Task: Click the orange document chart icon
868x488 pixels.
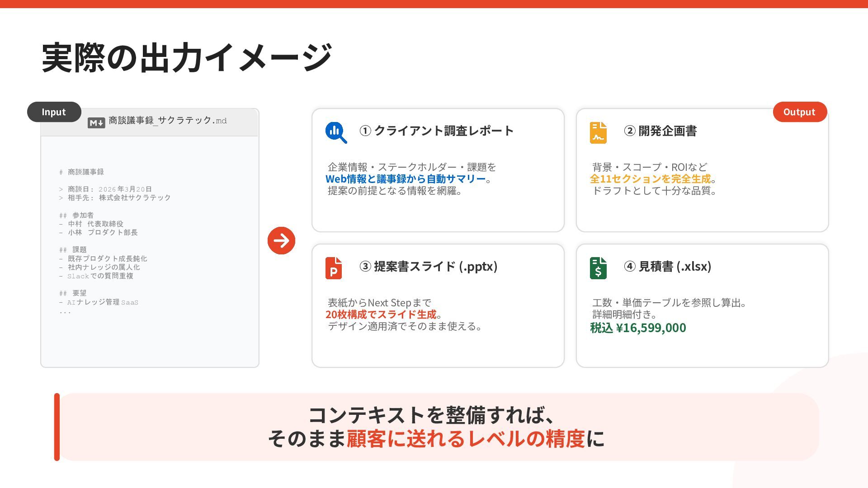Action: point(598,133)
